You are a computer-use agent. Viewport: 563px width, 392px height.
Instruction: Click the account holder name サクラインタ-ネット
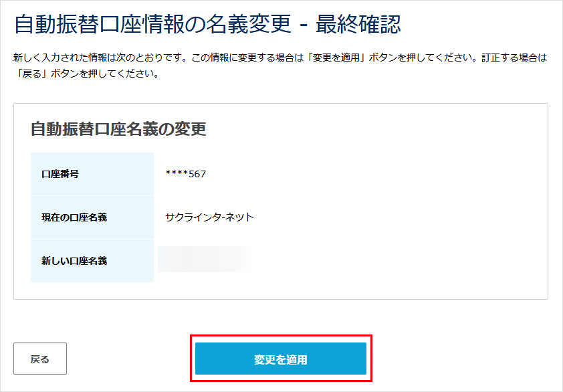pyautogui.click(x=207, y=217)
